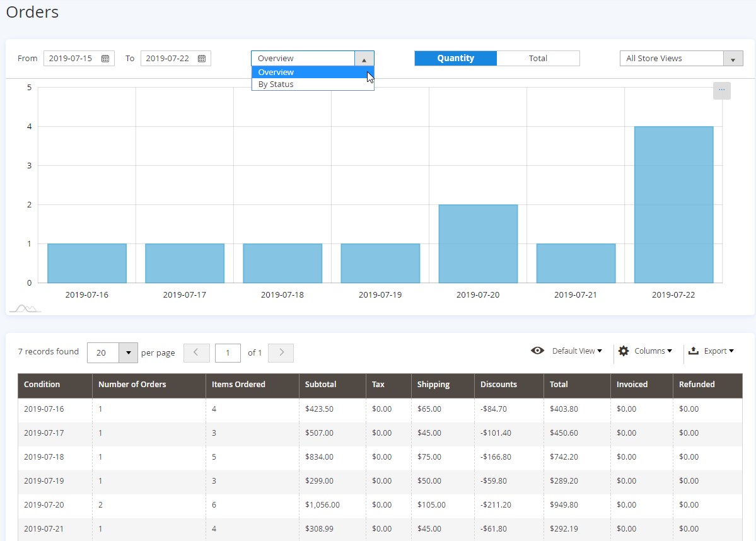Viewport: 756px width, 541px height.
Task: Click the eye icon for Default View
Action: [x=537, y=351]
